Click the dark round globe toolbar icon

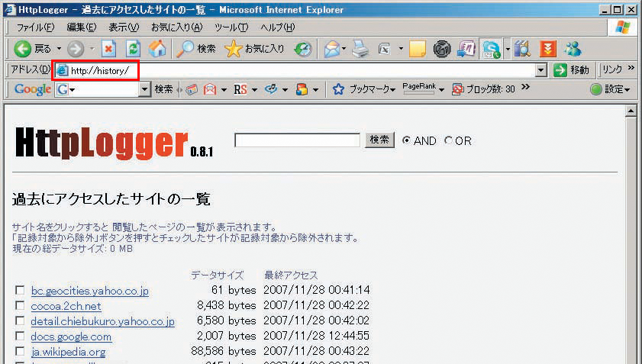[x=442, y=49]
